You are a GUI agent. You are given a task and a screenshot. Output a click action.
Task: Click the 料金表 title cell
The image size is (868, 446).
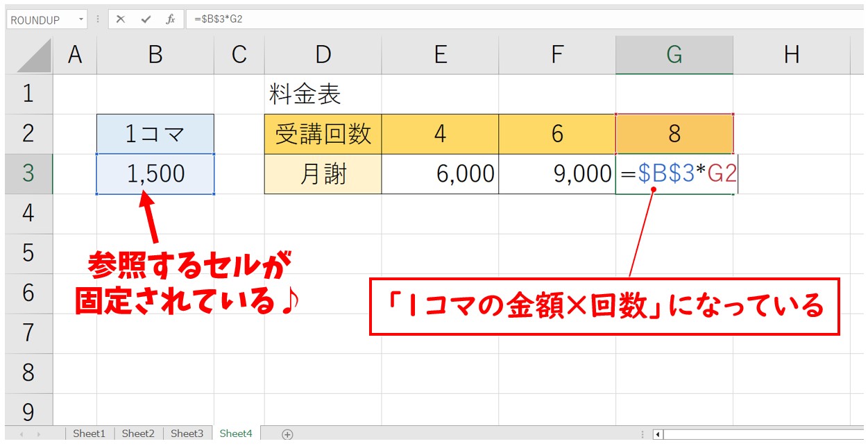(x=323, y=94)
